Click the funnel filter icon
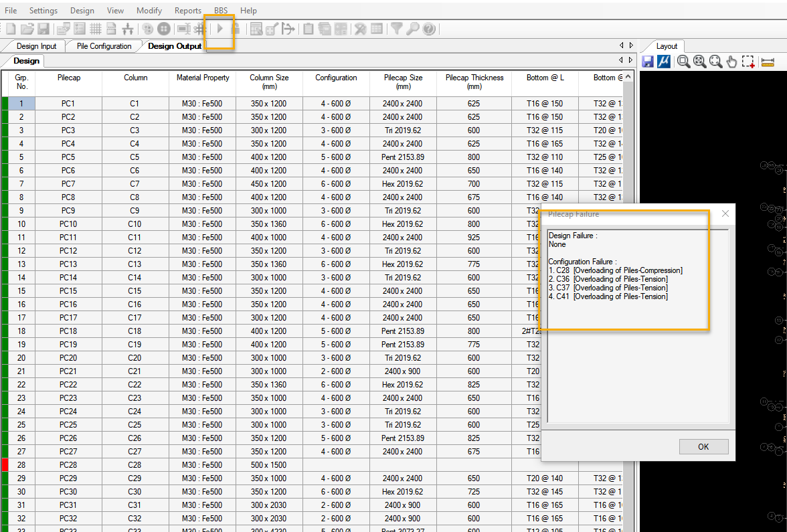 pos(396,29)
